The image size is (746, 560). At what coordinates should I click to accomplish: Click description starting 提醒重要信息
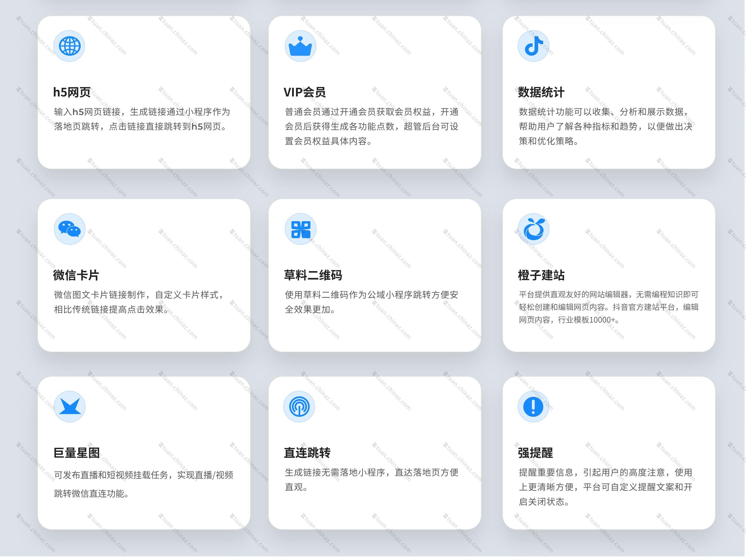click(606, 487)
